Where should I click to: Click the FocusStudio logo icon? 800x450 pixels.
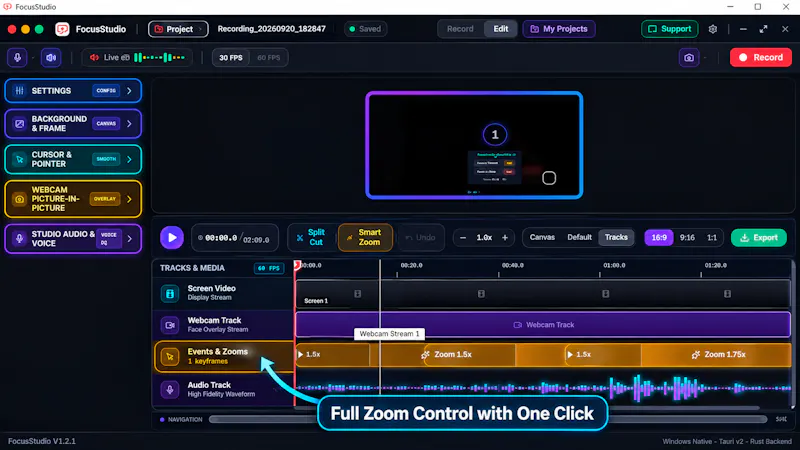coord(62,29)
